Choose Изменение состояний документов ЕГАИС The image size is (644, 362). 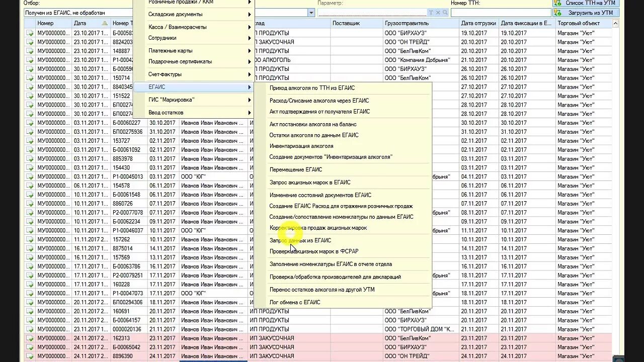tap(320, 195)
